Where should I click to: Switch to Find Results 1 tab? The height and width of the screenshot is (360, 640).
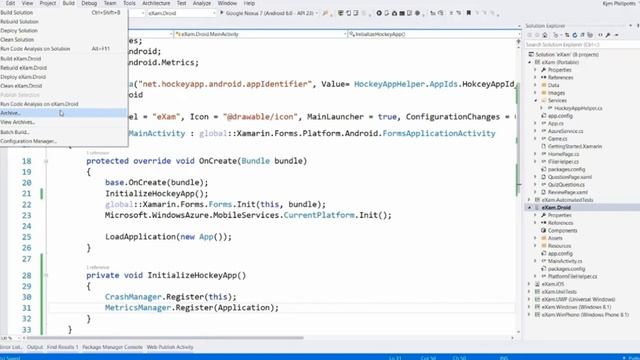(62, 347)
